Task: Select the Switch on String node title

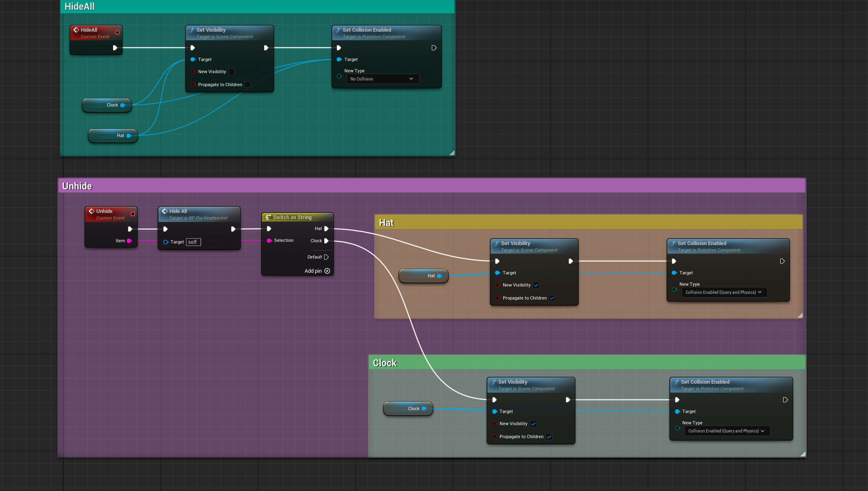Action: click(x=292, y=217)
